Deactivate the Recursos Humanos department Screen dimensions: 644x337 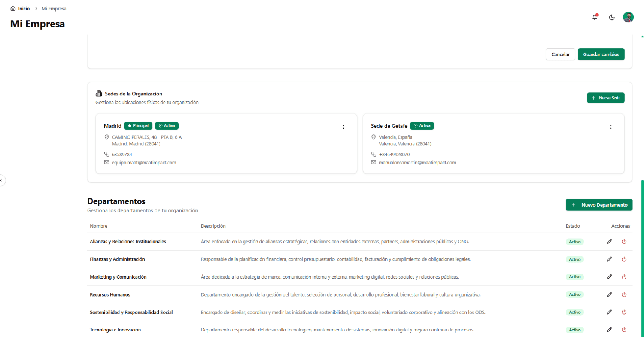[624, 294]
